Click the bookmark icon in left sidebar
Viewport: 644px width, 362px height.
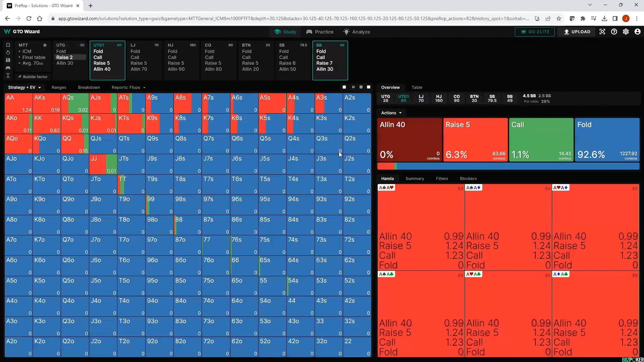coord(8,45)
